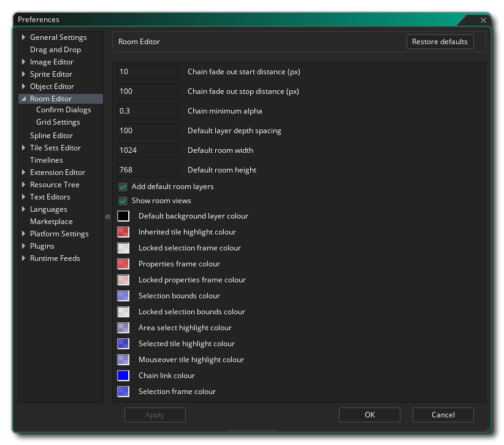Open the Default background layer colour picker
504x445 pixels.
coord(123,215)
